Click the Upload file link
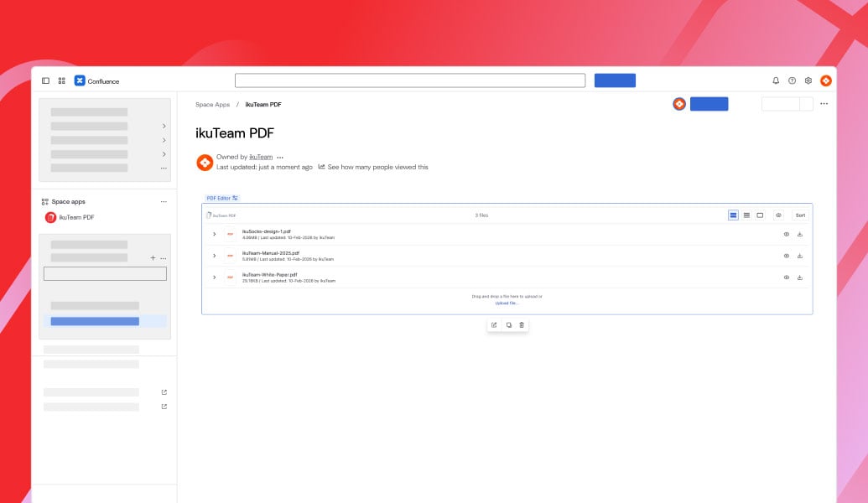This screenshot has height=503, width=868. pos(507,303)
